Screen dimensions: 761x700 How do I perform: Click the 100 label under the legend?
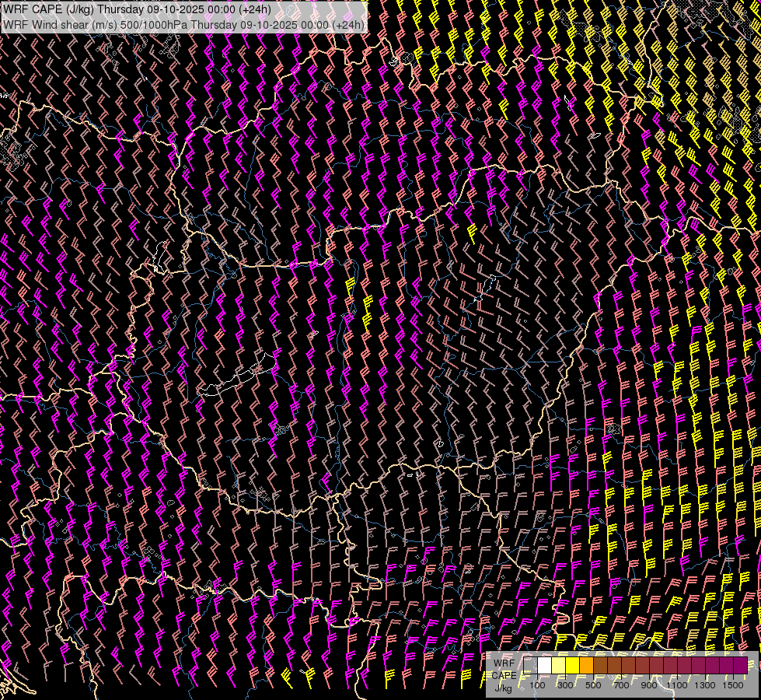point(537,685)
